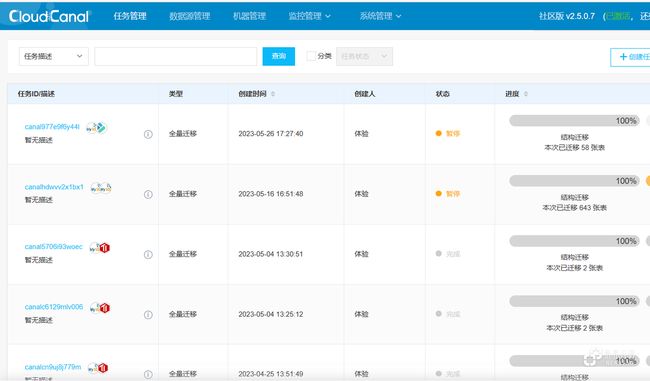Image resolution: width=650 pixels, height=381 pixels.
Task: Focus the task search input field
Action: (x=176, y=56)
